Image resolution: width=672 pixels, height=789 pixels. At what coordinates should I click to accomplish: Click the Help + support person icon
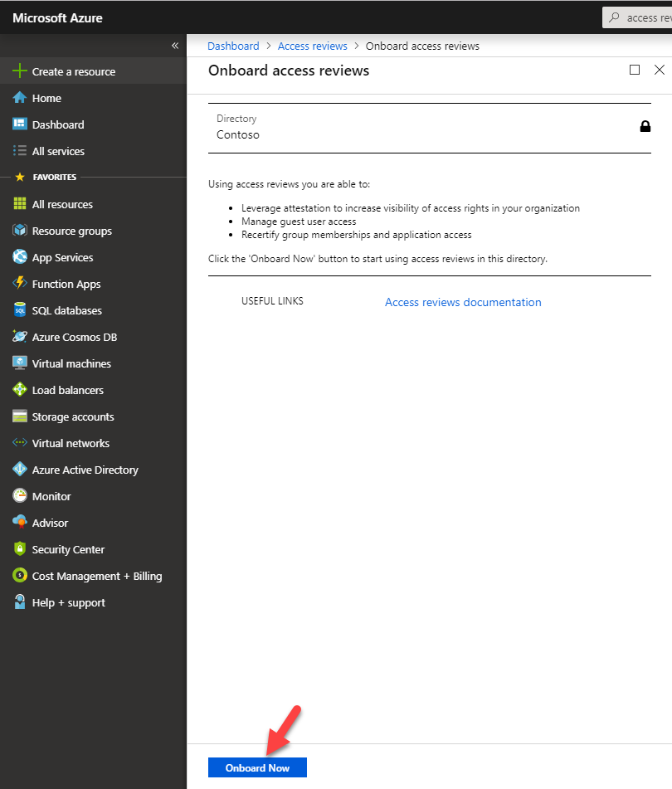pos(20,601)
